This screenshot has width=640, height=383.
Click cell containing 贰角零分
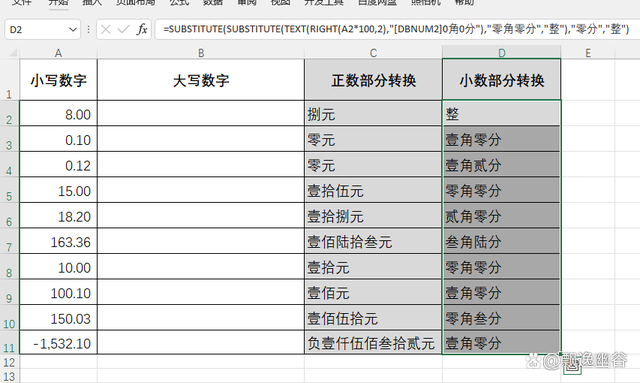[502, 216]
